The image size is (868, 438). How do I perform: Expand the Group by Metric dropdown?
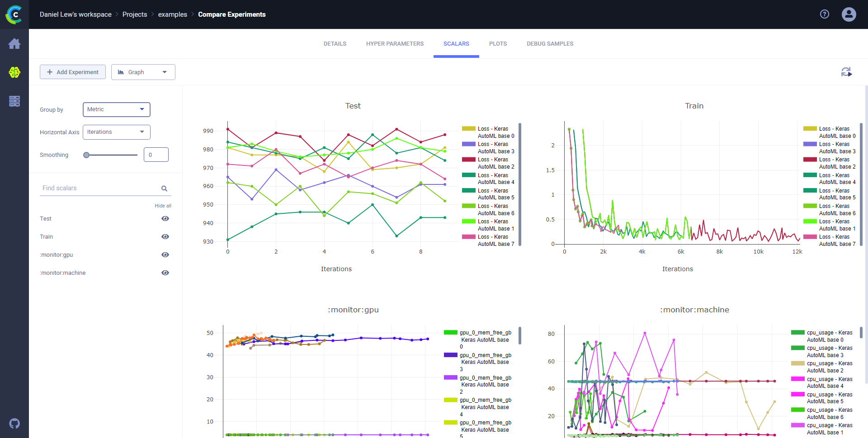116,109
